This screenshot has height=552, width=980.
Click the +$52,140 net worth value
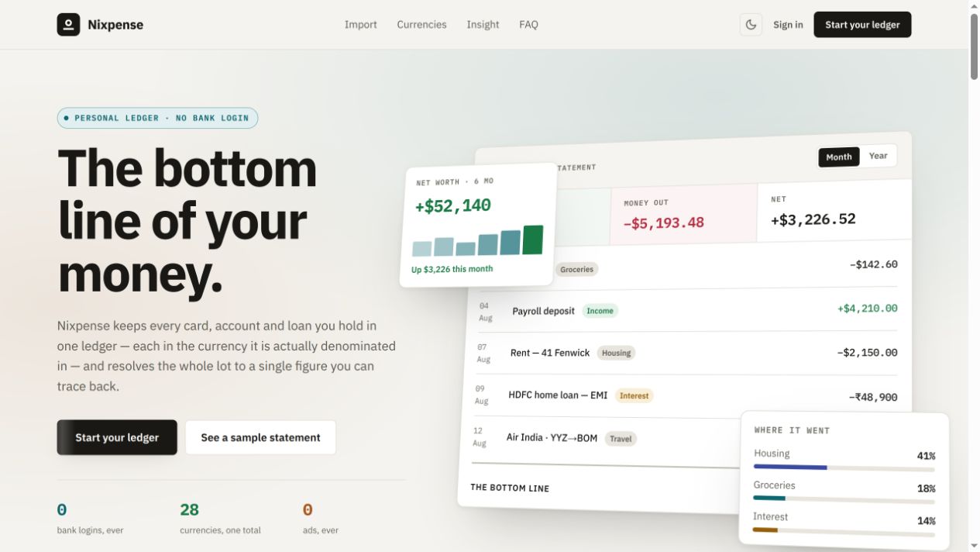(x=452, y=206)
